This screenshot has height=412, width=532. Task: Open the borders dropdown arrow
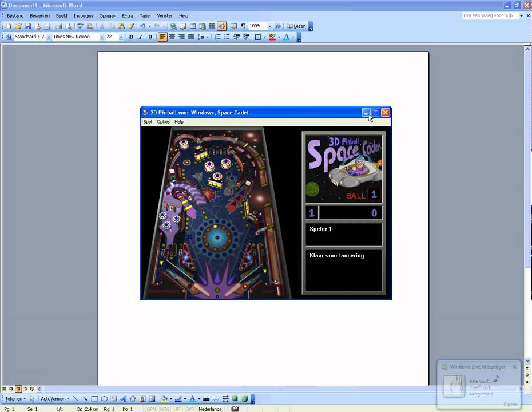point(265,37)
